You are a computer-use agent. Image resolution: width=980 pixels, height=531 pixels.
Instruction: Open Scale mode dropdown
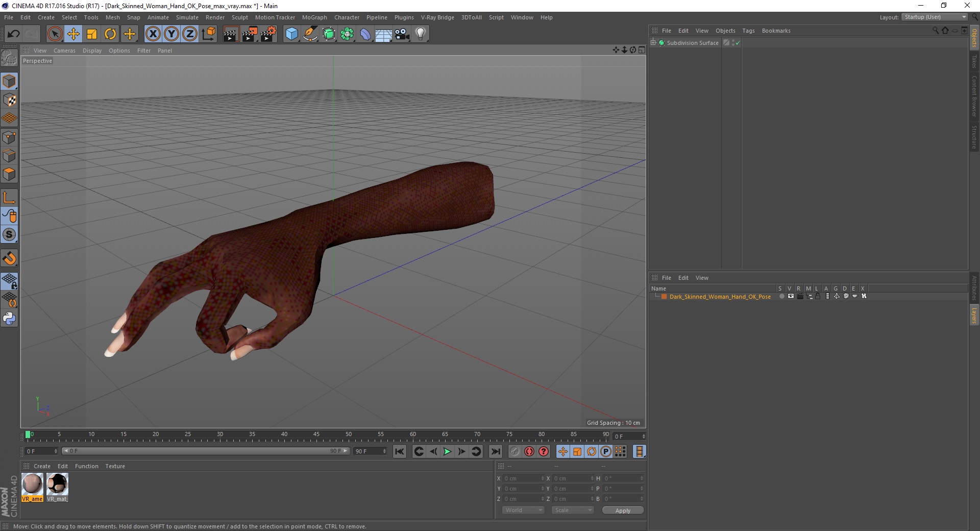pyautogui.click(x=573, y=510)
